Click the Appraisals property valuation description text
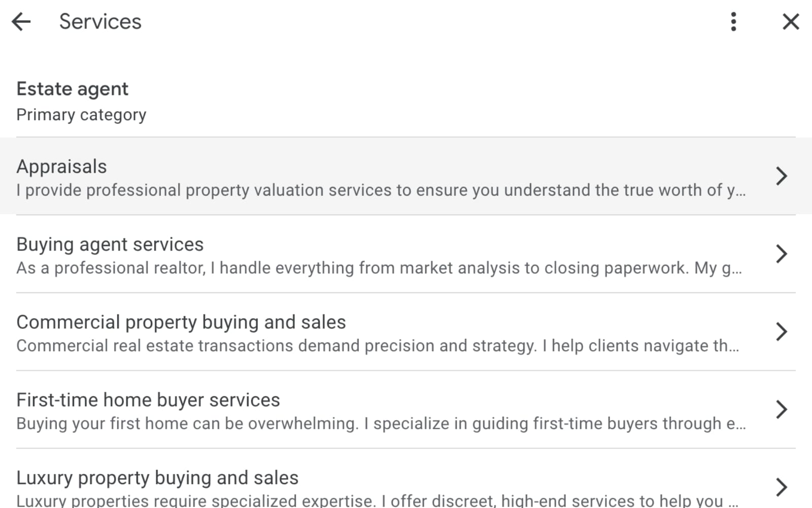Screen dimensions: 812x508 pyautogui.click(x=381, y=190)
